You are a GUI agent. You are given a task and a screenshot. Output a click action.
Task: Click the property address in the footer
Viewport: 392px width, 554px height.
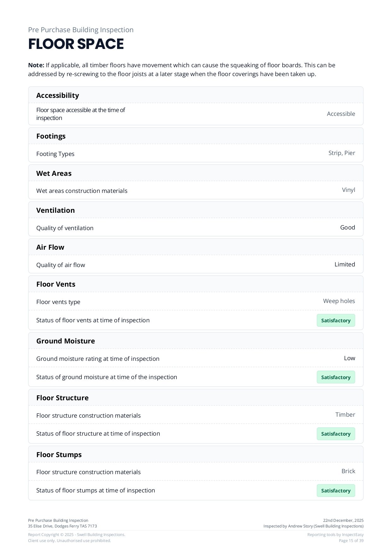pos(62,526)
